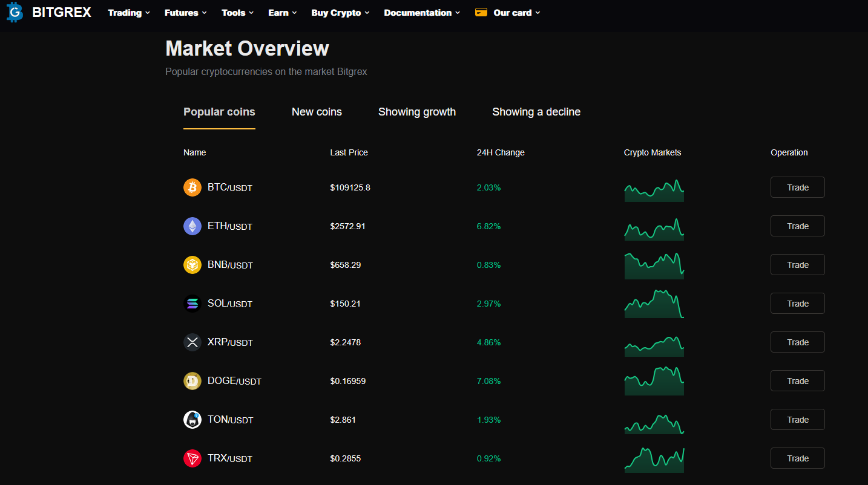Viewport: 868px width, 485px height.
Task: Click the ETH/USDT pair name
Action: (x=230, y=226)
